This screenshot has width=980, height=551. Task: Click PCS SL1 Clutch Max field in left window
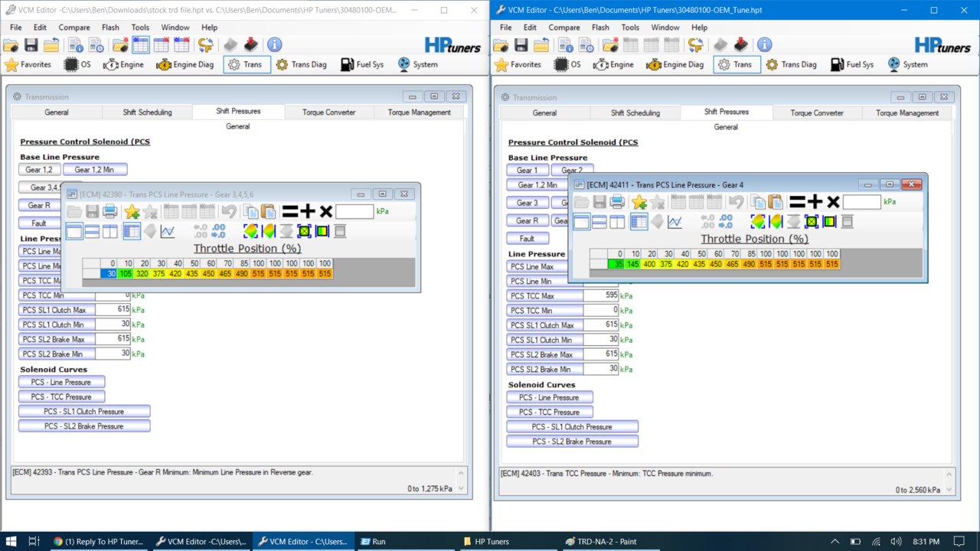112,310
